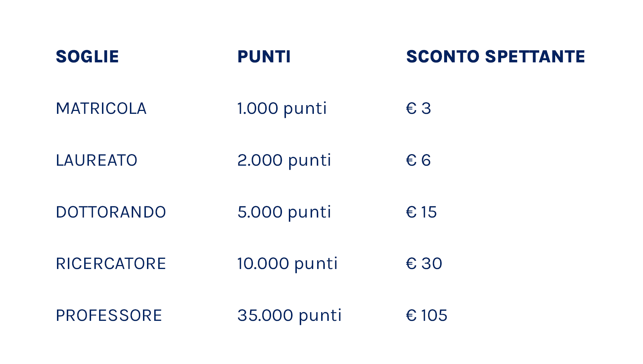Click the SOGLIE column header
Screen dimensions: 643x364
click(x=87, y=57)
